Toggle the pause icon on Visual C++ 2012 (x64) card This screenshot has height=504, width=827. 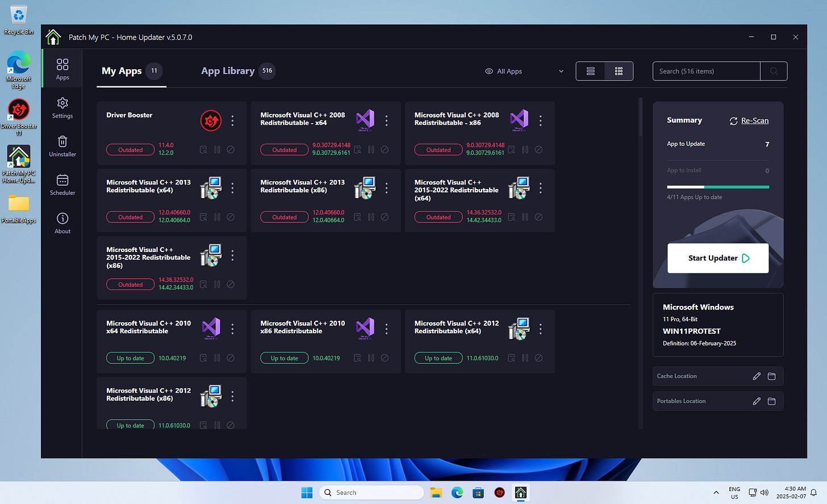coord(525,358)
